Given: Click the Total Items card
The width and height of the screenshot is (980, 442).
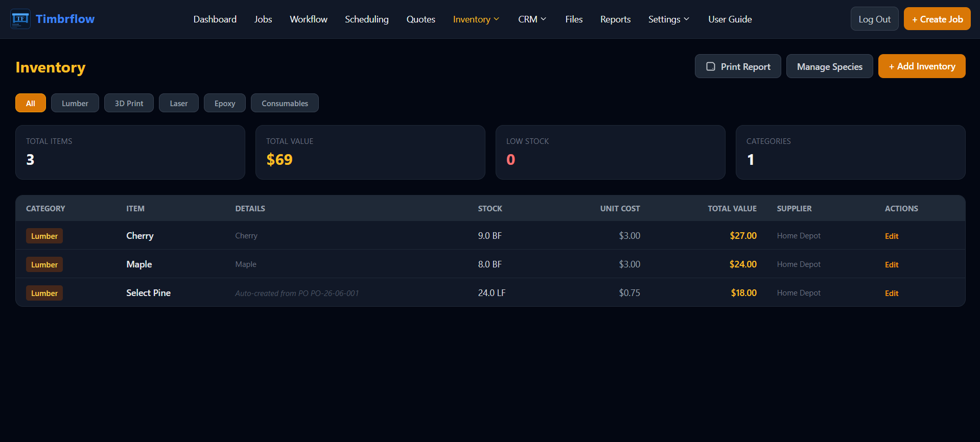Looking at the screenshot, I should [x=130, y=152].
